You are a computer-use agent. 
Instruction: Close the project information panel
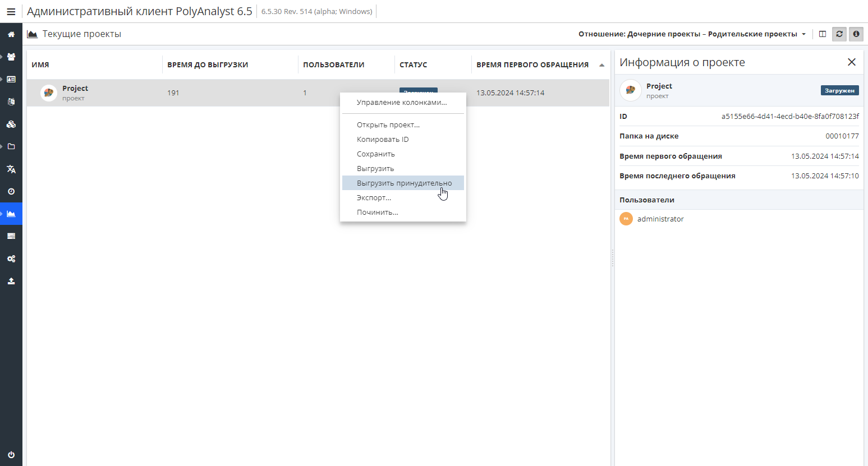click(852, 62)
